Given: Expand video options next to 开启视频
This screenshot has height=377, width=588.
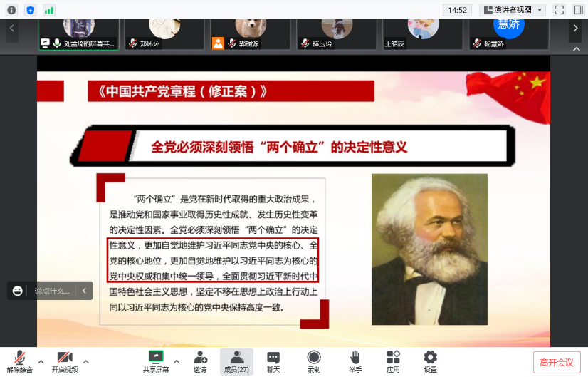Looking at the screenshot, I should [86, 361].
